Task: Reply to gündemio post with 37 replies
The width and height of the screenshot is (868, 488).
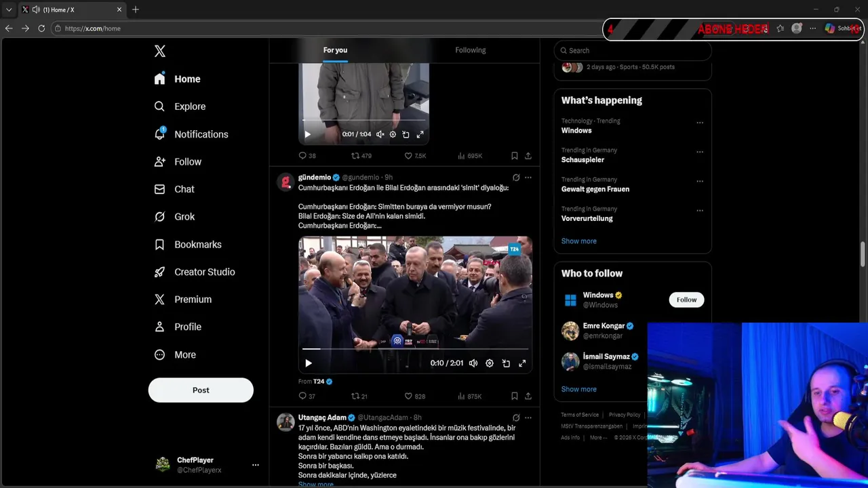Action: 307,396
